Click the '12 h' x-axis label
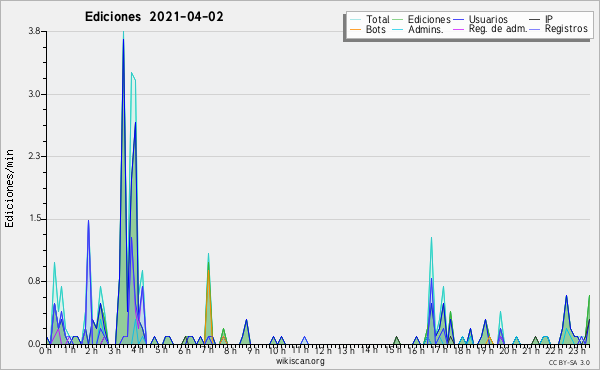This screenshot has width=600, height=370. click(x=324, y=351)
